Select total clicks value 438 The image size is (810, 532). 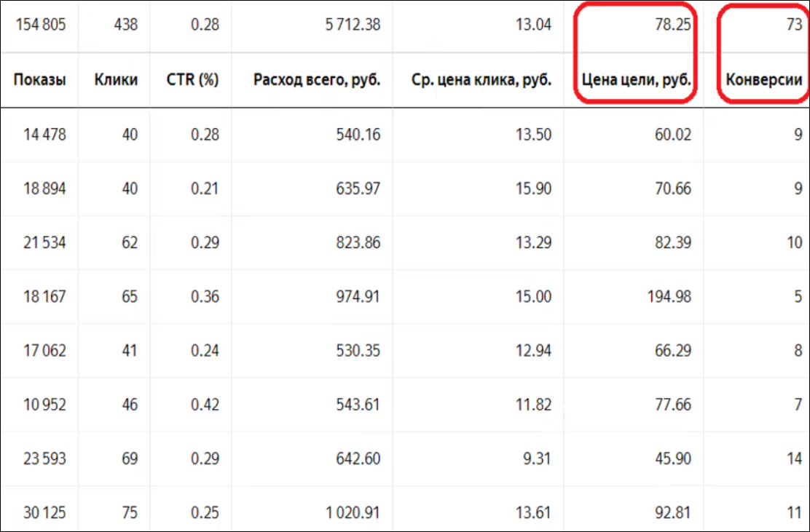(x=126, y=25)
